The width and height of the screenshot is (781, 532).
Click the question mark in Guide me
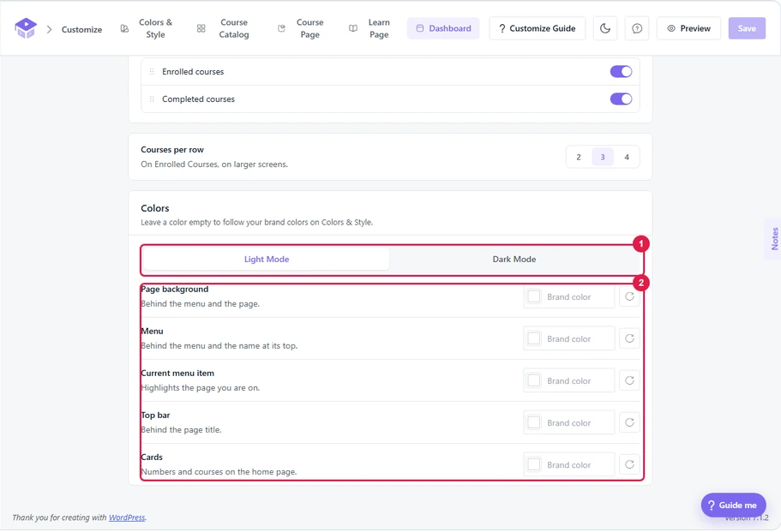(x=712, y=505)
